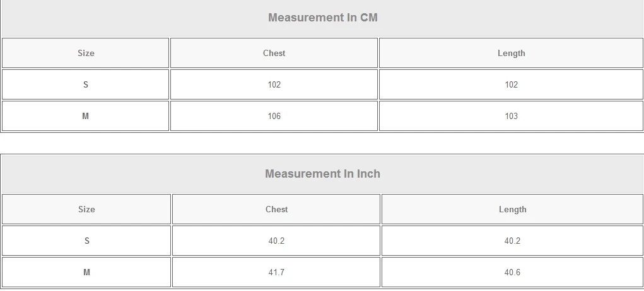Click the "Measurement In CM" table title
Screen dimensions: 644x291
(322, 18)
